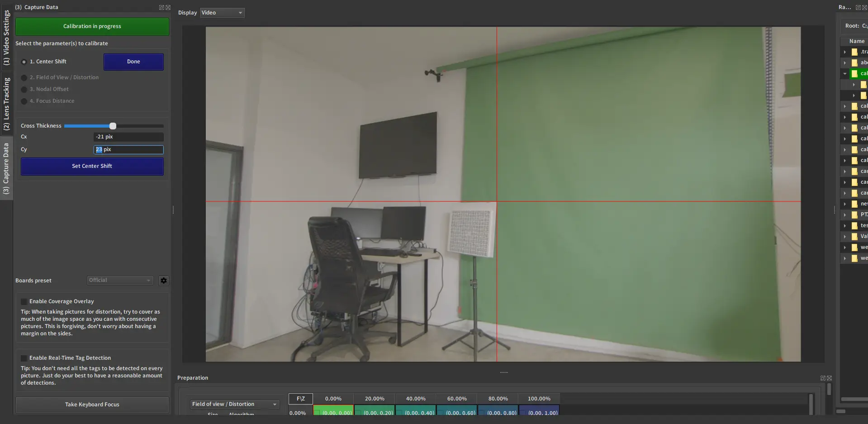Enable Real-Time Tag Detection checkbox

click(24, 358)
